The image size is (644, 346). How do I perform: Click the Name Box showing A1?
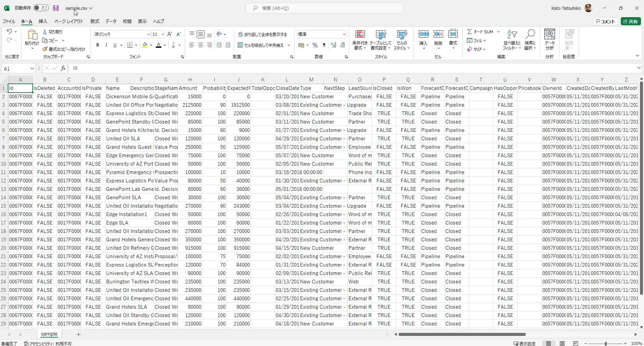[16, 68]
